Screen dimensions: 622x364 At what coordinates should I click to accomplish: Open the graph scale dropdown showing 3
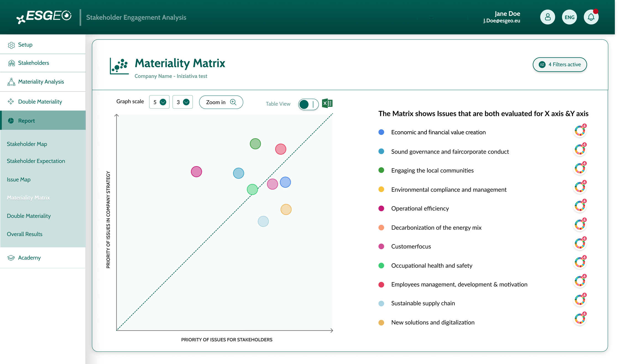(182, 102)
